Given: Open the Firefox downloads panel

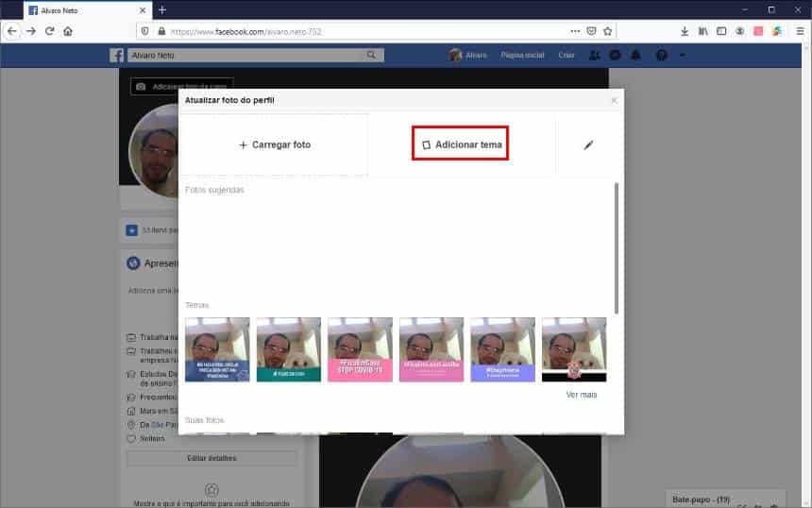Looking at the screenshot, I should coord(685,31).
